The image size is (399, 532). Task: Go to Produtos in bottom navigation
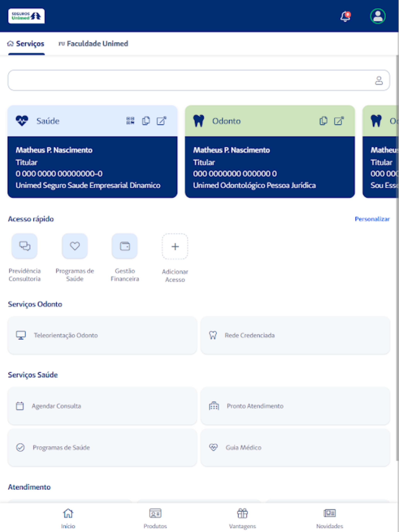coord(155,518)
